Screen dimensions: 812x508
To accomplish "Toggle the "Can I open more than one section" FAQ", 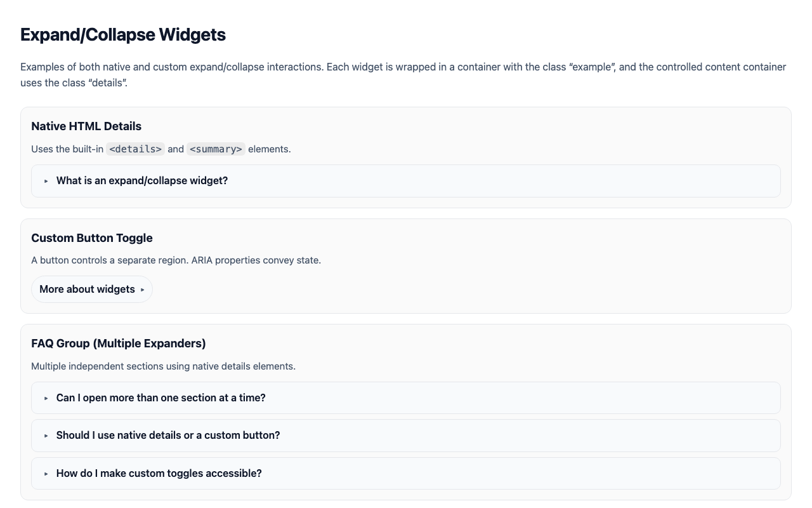I will tap(160, 398).
